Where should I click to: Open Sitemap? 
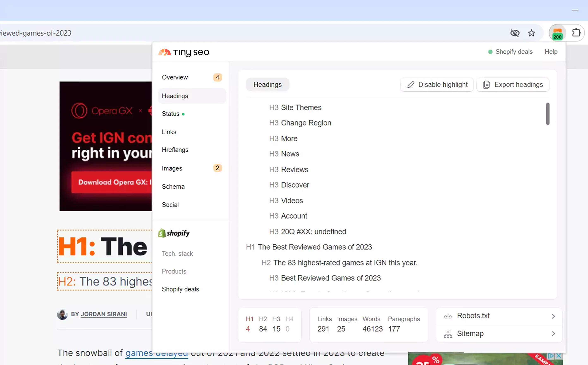tap(499, 334)
